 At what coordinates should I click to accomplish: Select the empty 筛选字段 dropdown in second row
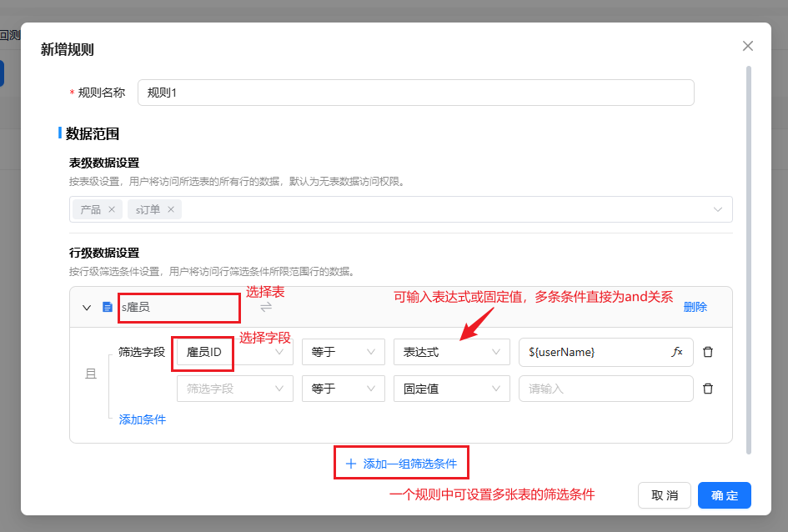[x=234, y=389]
